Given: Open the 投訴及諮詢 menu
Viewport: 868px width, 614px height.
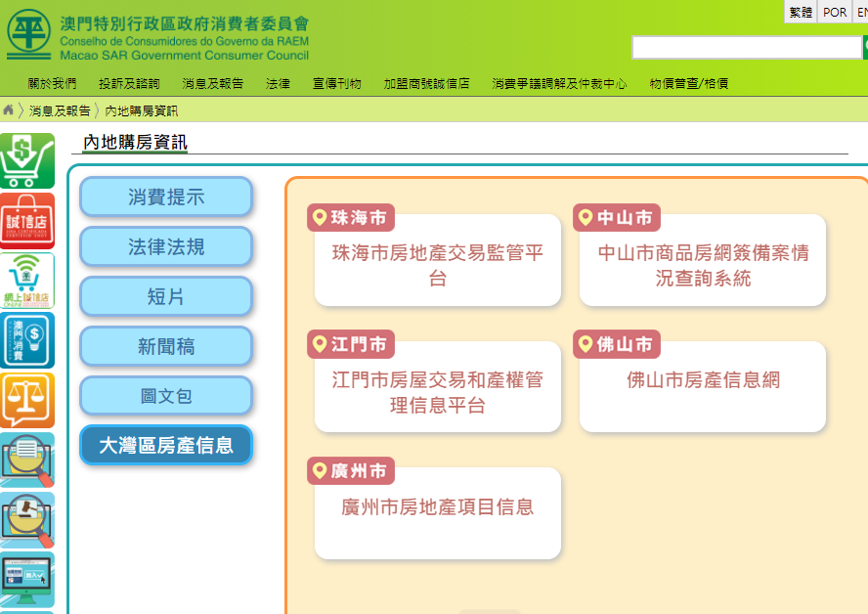Looking at the screenshot, I should click(x=129, y=84).
